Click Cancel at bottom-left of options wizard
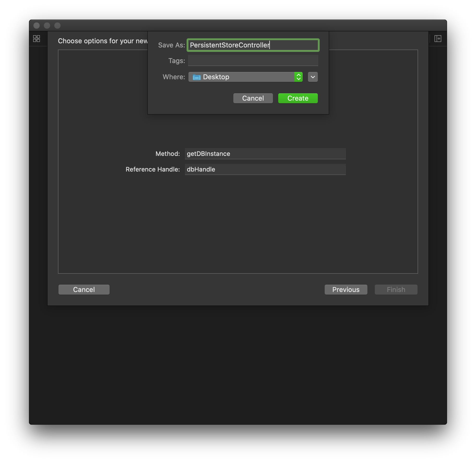 pyautogui.click(x=84, y=290)
